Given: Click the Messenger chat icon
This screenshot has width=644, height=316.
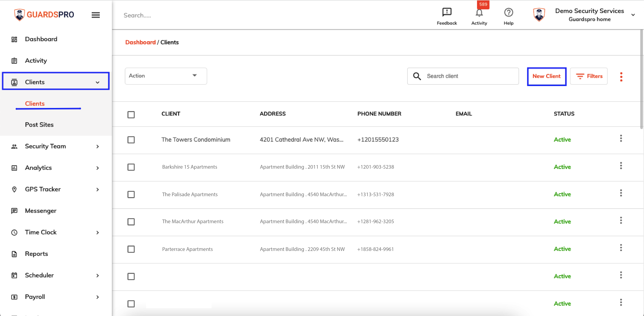Looking at the screenshot, I should coord(14,211).
